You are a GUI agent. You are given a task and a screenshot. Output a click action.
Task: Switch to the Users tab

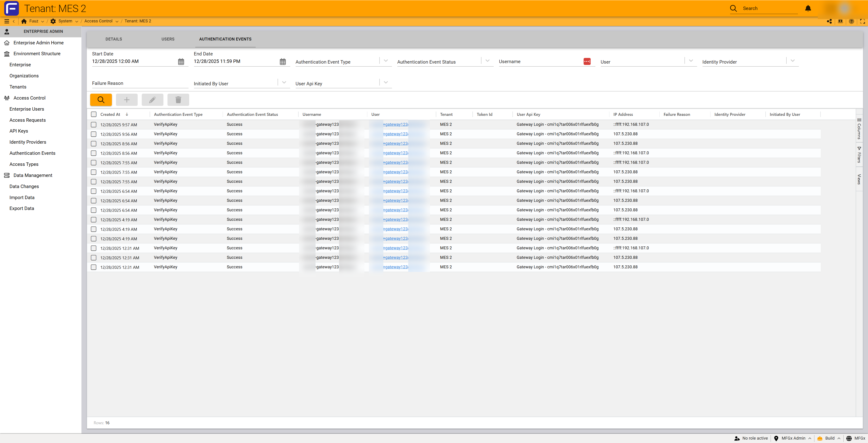click(168, 39)
